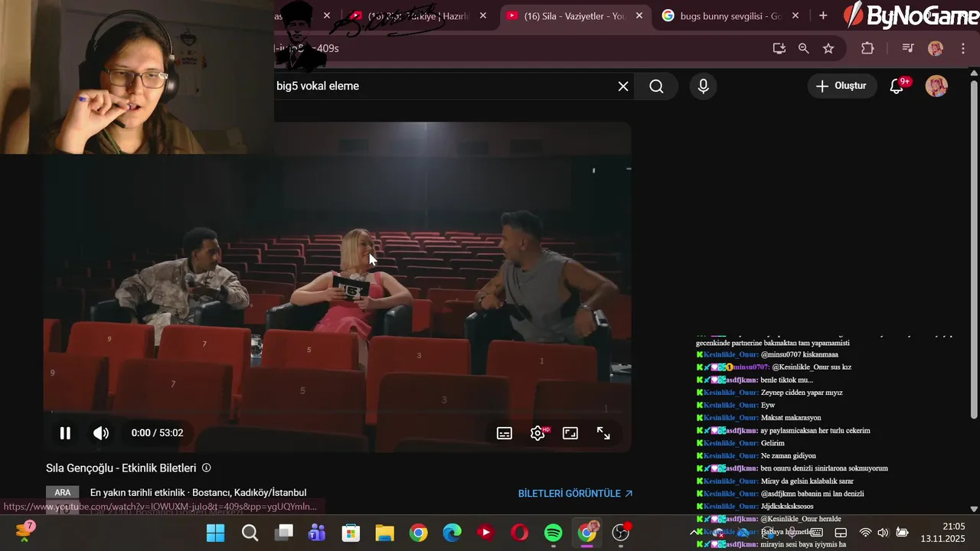Mute the video with the speaker icon
This screenshot has width=980, height=551.
pos(101,433)
